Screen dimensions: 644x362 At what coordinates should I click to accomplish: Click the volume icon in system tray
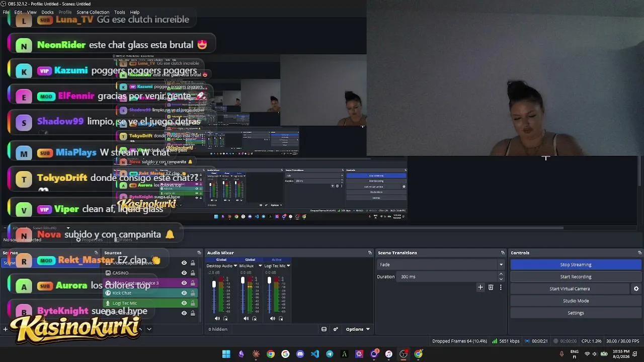[x=595, y=354]
